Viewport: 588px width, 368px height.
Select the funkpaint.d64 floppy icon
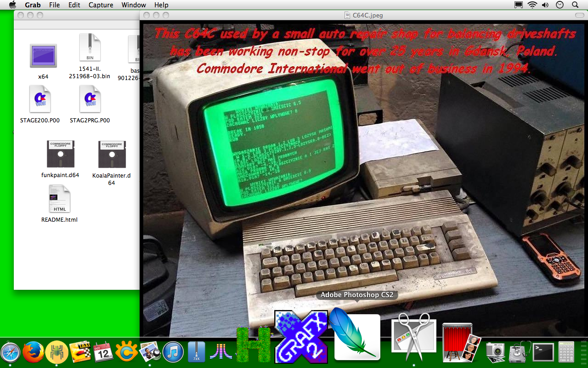[61, 154]
